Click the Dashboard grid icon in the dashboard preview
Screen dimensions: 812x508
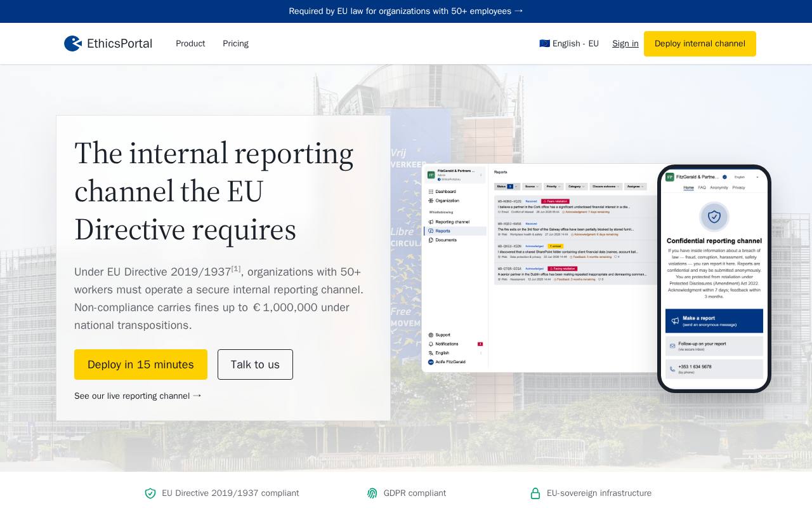click(431, 192)
